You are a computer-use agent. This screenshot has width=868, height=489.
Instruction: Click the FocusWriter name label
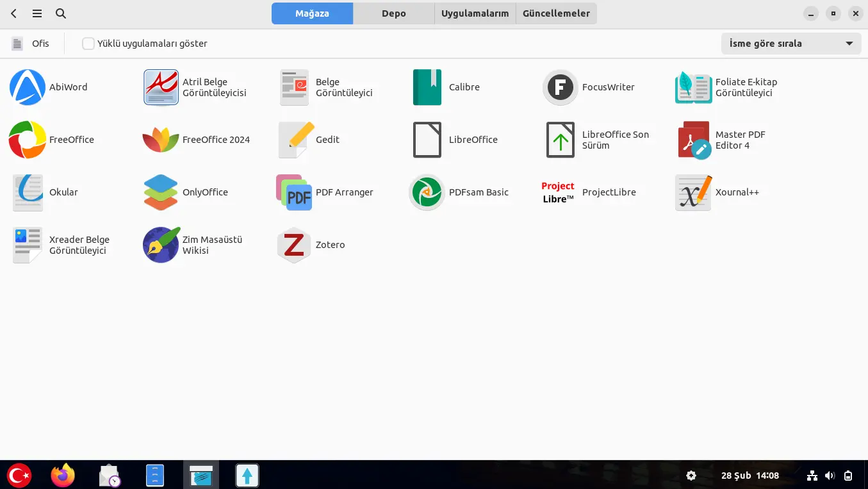click(x=609, y=87)
